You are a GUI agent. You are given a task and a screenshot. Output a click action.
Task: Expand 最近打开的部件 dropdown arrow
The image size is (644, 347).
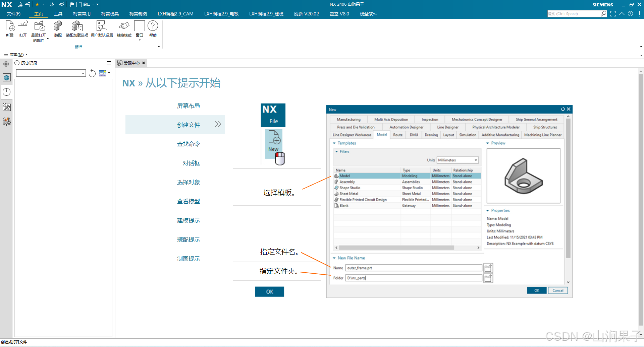pyautogui.click(x=48, y=39)
